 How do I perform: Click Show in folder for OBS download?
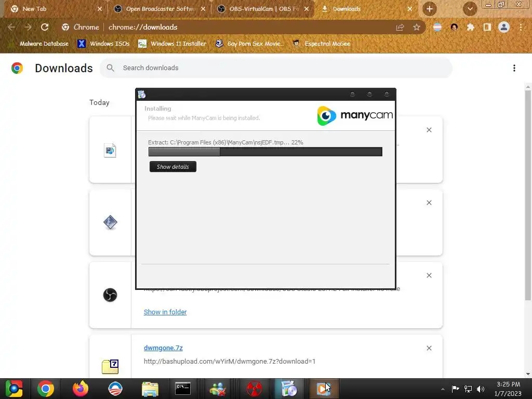pyautogui.click(x=165, y=312)
